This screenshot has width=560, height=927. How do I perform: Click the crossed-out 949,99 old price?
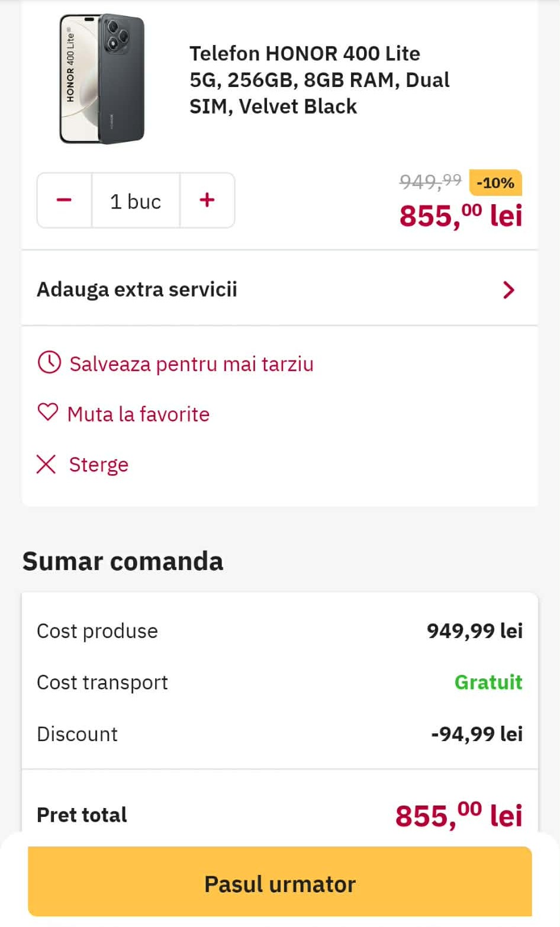[430, 181]
